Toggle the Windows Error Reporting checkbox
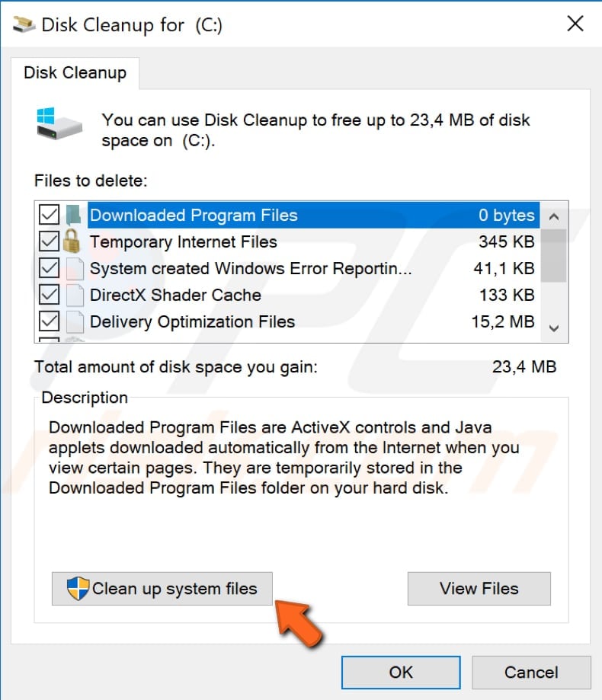This screenshot has height=700, width=602. [x=47, y=268]
